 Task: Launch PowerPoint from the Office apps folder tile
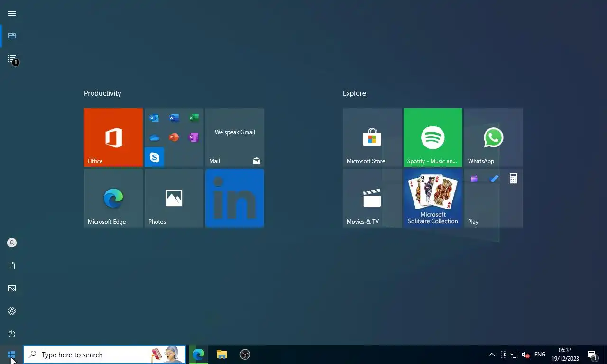pyautogui.click(x=174, y=137)
